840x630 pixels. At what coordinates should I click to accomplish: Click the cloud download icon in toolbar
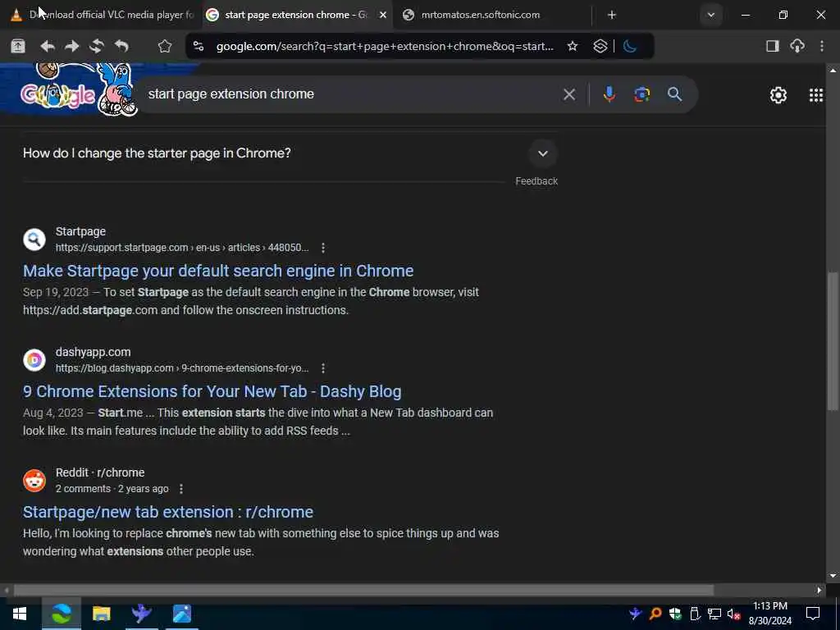797,46
